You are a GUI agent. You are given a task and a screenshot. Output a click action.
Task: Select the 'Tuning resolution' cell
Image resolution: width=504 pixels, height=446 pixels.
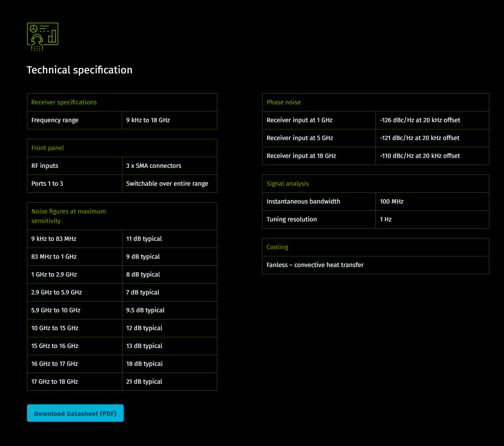[x=319, y=219]
